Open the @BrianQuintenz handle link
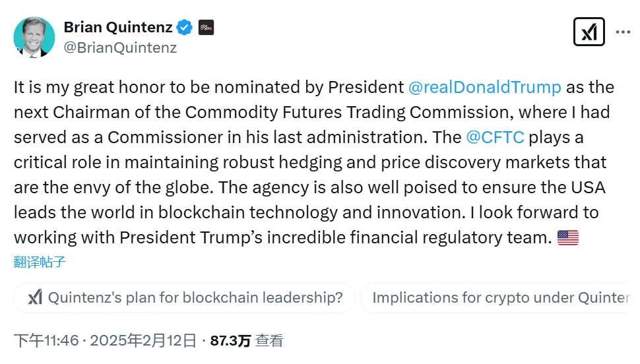The width and height of the screenshot is (640, 364). click(x=120, y=47)
